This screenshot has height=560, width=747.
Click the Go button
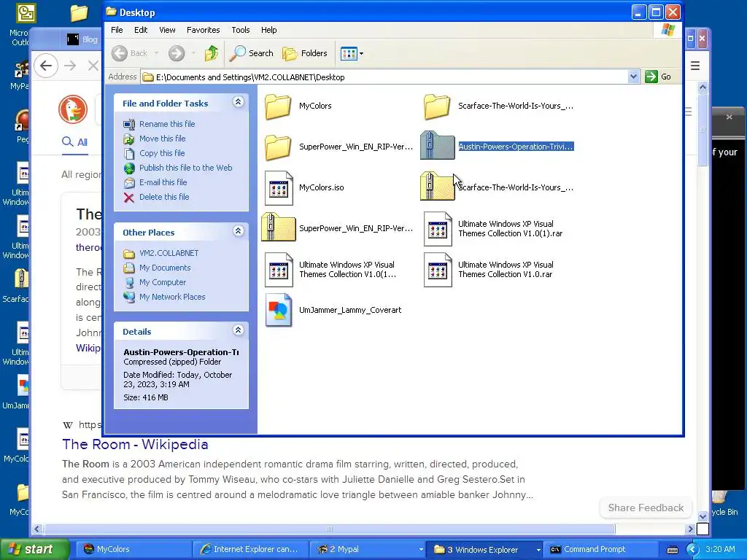pyautogui.click(x=658, y=77)
